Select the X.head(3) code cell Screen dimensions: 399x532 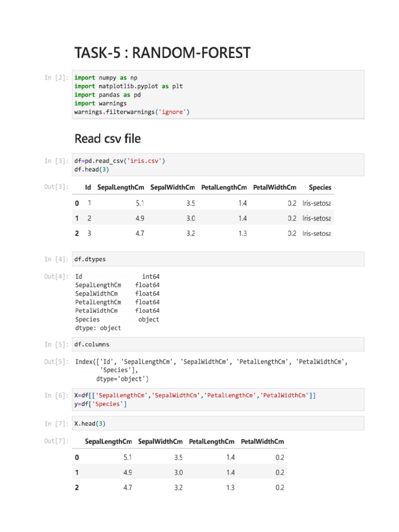[x=218, y=423]
